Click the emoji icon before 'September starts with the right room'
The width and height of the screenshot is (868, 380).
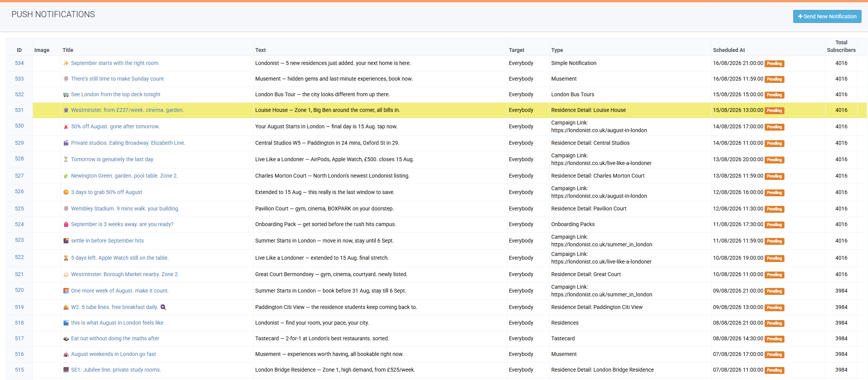[x=66, y=63]
